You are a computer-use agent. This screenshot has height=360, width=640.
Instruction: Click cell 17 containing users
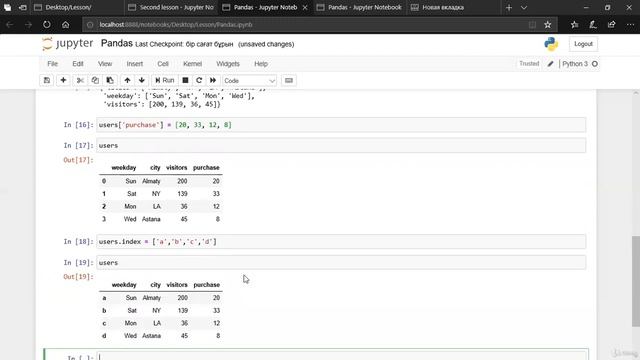tap(341, 145)
